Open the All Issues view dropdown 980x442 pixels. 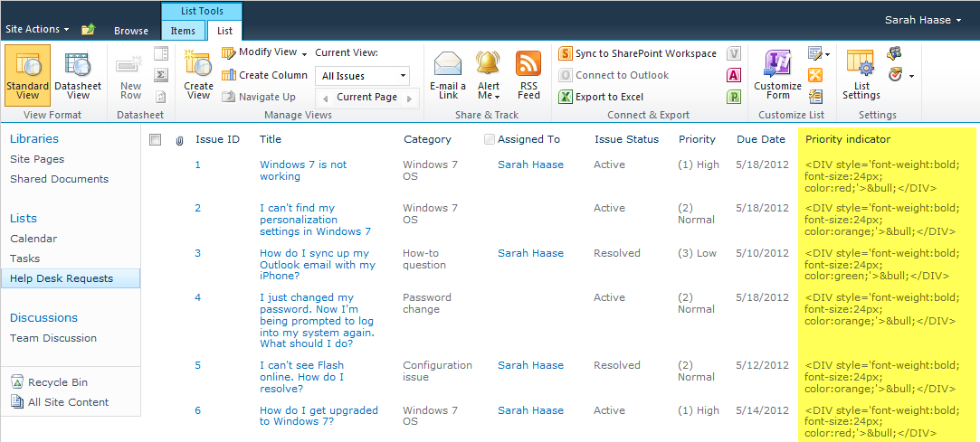click(x=364, y=76)
